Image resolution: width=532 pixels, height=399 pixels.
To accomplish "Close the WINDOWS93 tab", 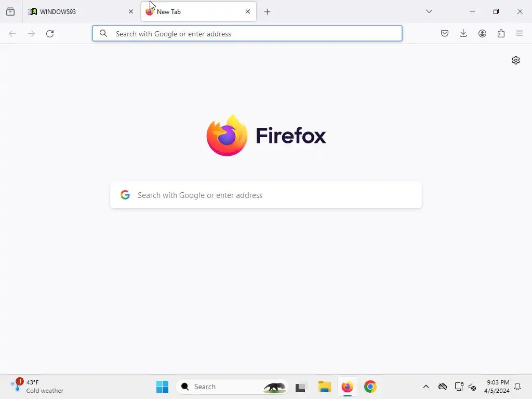I will 131,11.
